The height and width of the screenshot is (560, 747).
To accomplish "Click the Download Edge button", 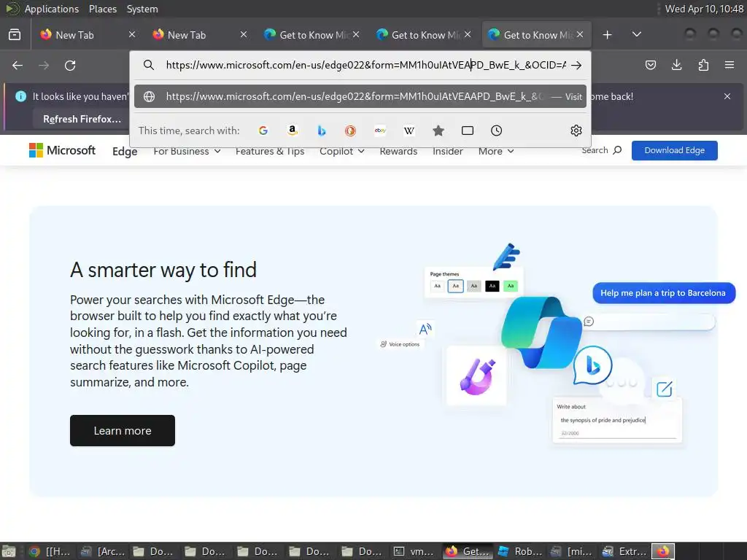I will pyautogui.click(x=674, y=150).
